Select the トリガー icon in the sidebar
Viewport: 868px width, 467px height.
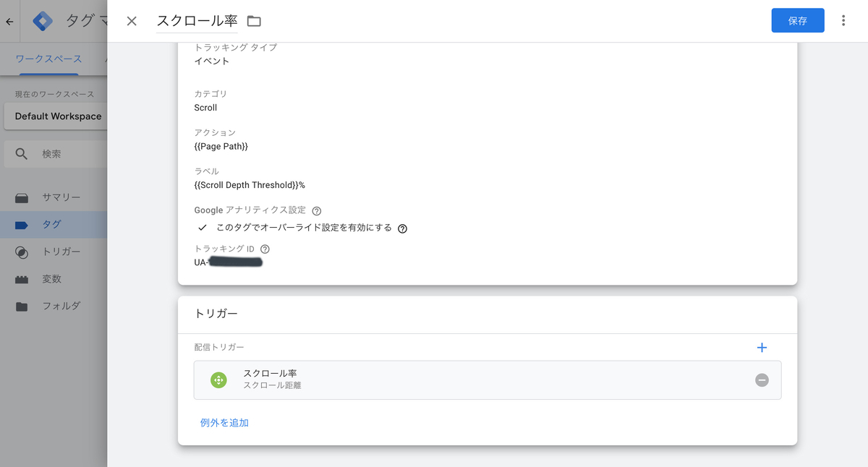(x=22, y=252)
